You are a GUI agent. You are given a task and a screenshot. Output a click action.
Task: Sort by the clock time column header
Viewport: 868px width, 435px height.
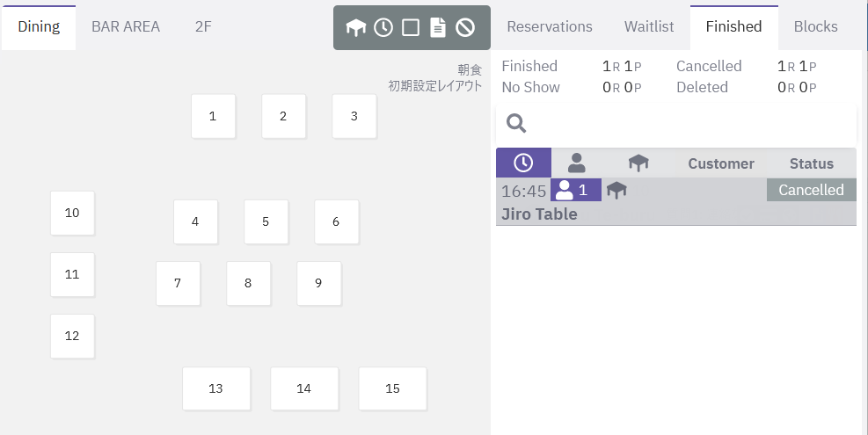pos(523,163)
